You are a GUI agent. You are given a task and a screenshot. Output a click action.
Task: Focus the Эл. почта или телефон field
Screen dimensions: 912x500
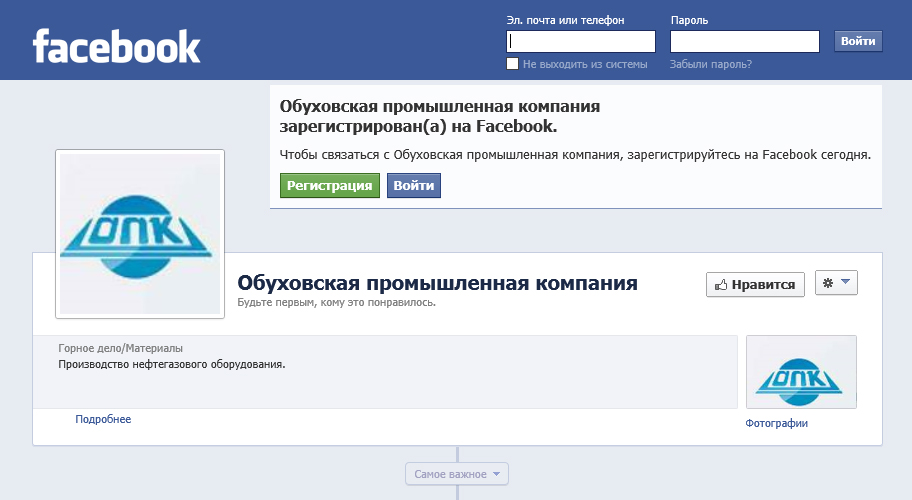pos(580,41)
